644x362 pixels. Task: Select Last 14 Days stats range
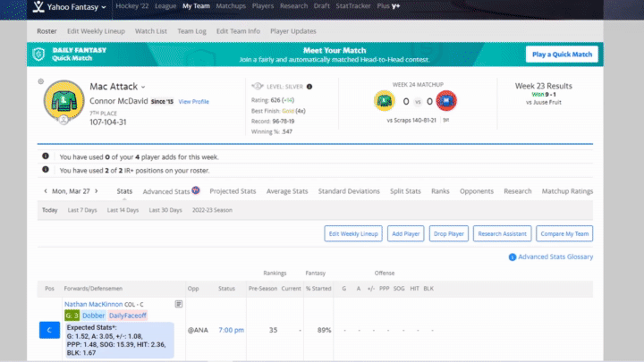click(x=123, y=210)
